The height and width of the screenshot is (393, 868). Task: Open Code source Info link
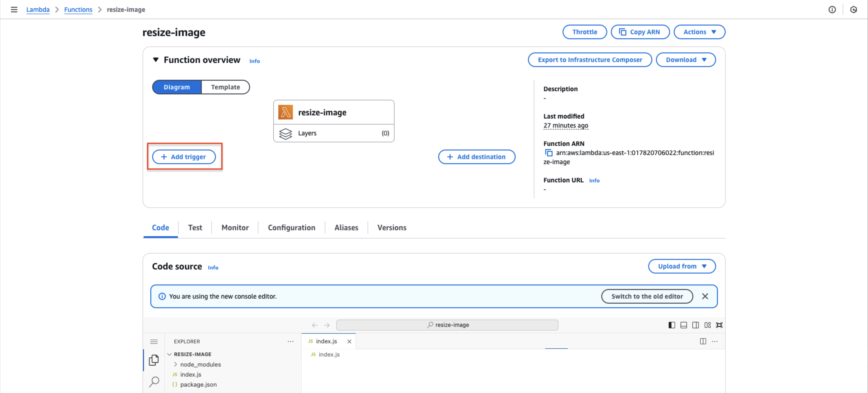pos(213,268)
